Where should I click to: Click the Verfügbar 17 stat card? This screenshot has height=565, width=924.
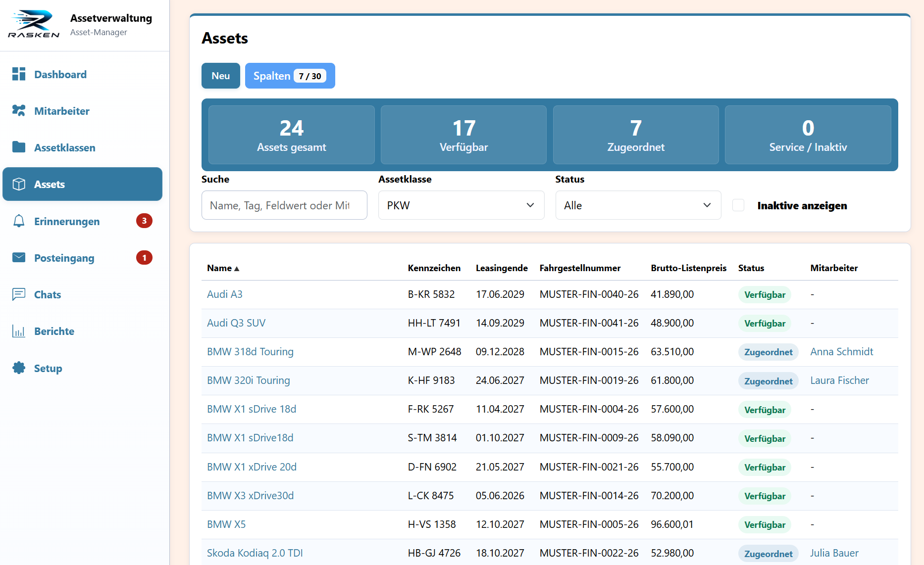click(x=463, y=135)
